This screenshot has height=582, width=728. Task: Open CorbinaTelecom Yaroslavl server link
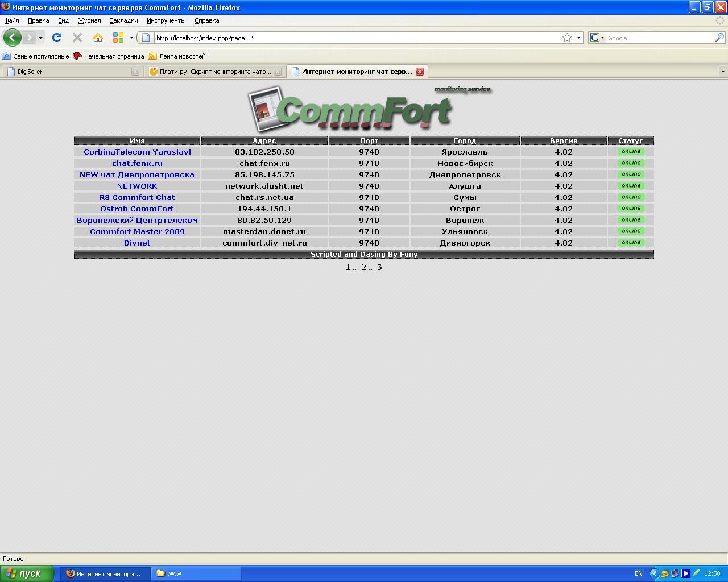(137, 152)
